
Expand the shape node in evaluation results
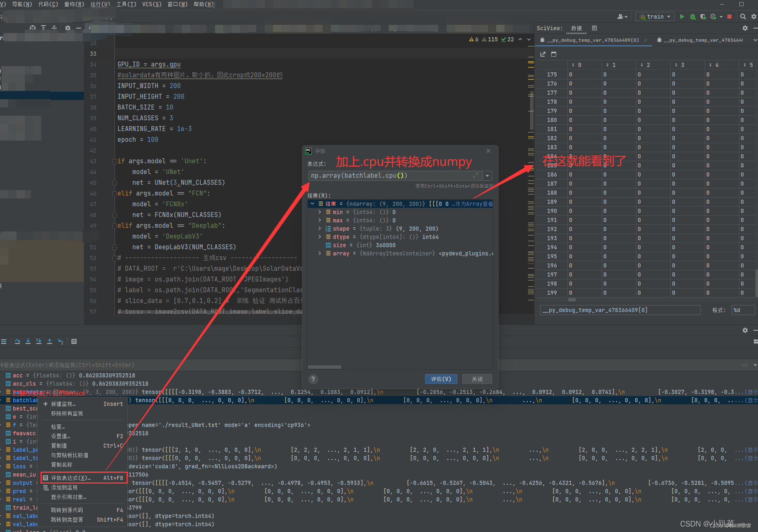click(319, 229)
